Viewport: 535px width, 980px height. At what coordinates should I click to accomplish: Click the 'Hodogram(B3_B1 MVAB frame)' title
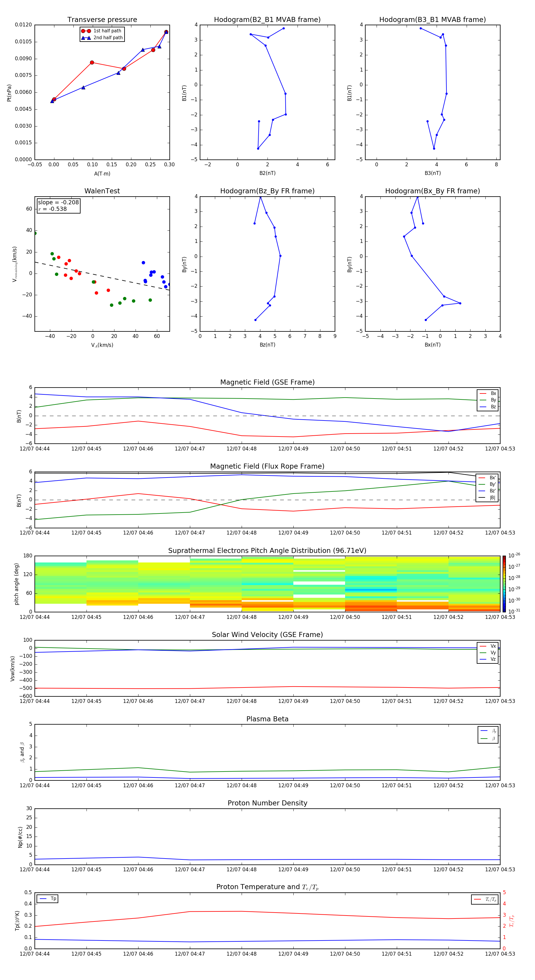(432, 20)
